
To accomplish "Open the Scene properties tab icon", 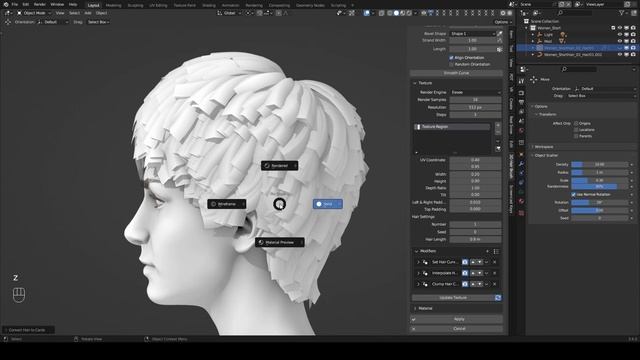I will 521,121.
